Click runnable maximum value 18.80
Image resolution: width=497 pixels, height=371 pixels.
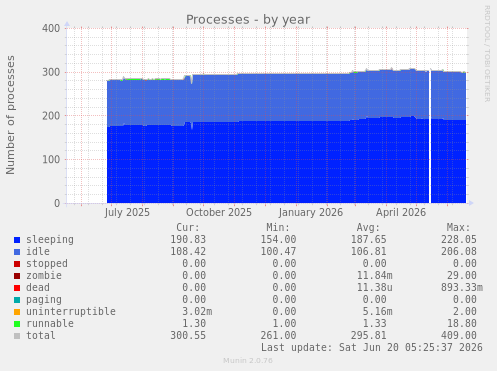[462, 323]
